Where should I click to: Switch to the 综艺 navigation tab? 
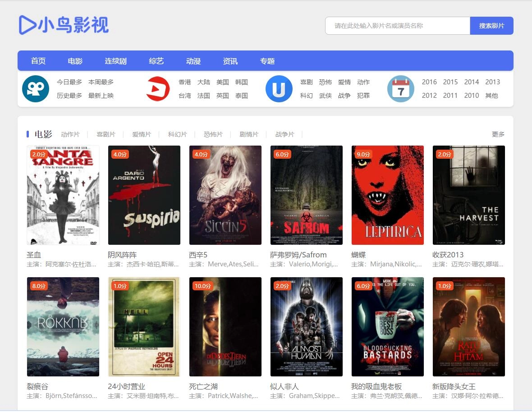[156, 61]
